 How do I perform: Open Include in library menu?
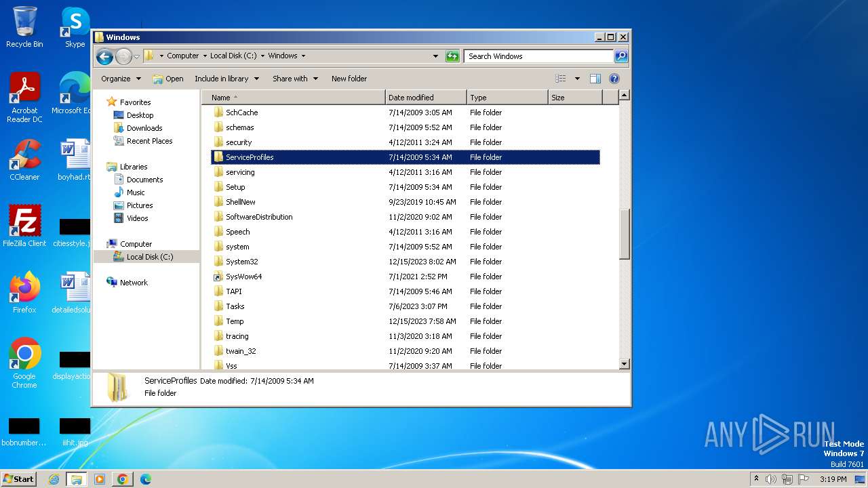click(x=226, y=79)
